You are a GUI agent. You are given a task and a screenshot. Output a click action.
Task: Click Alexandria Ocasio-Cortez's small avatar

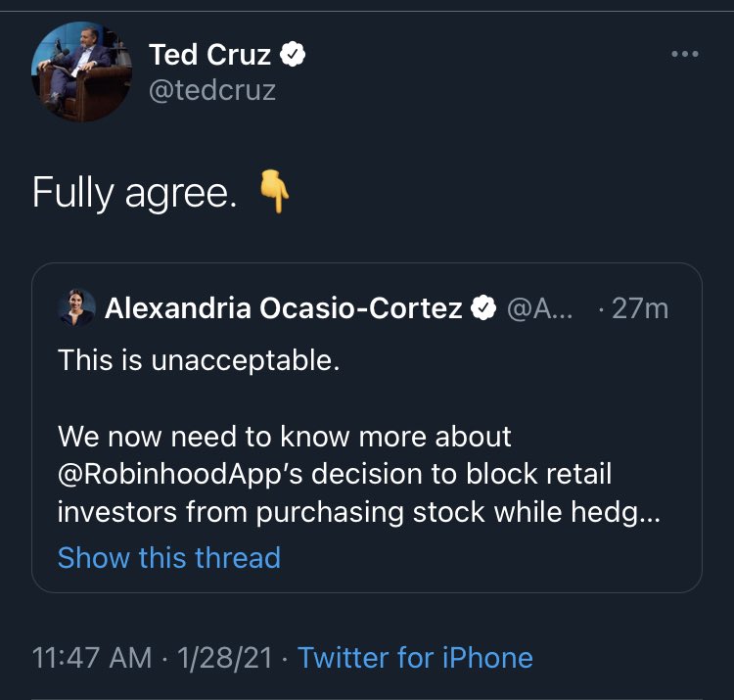click(x=76, y=308)
